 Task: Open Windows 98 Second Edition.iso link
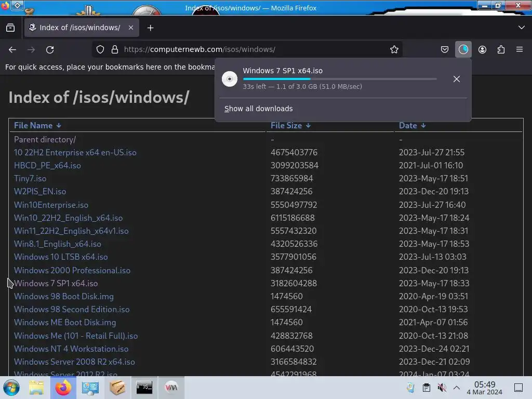pos(72,310)
